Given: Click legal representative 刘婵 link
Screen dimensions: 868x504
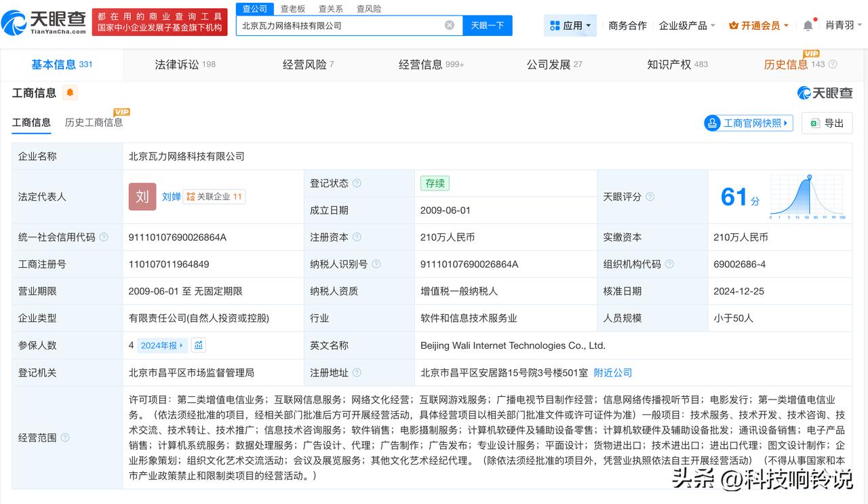Looking at the screenshot, I should (172, 197).
